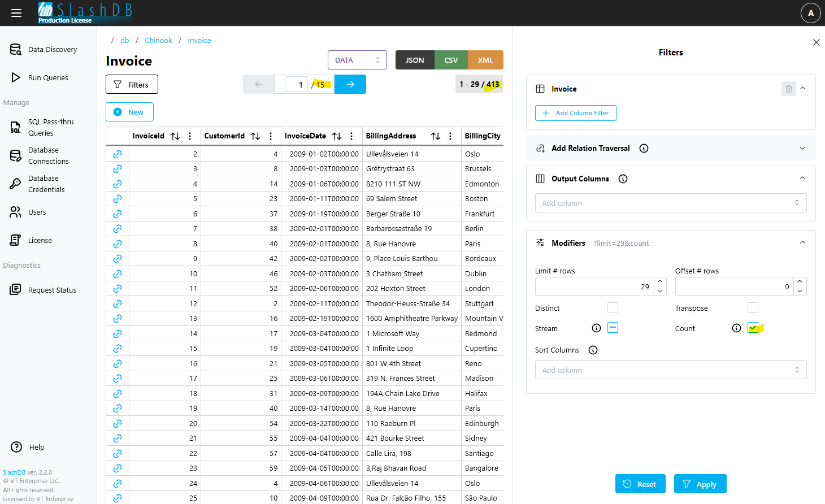Click the page number input field
Screen dimensions: 825x504
[296, 85]
